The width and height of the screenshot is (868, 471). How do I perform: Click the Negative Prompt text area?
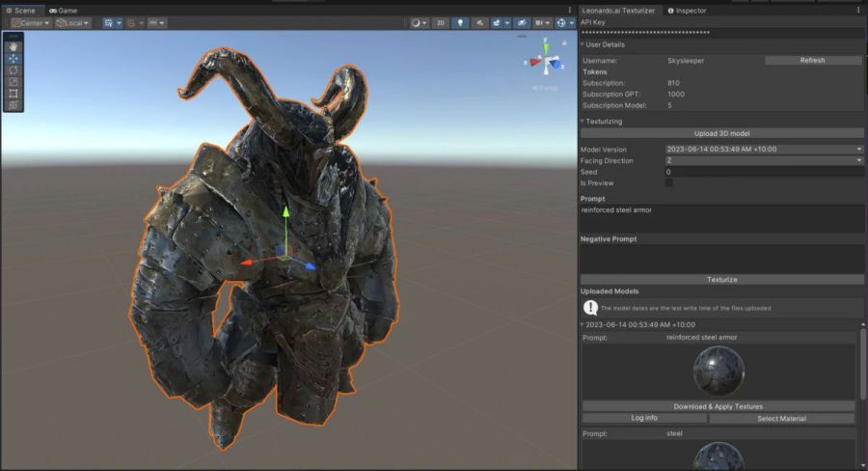point(721,259)
